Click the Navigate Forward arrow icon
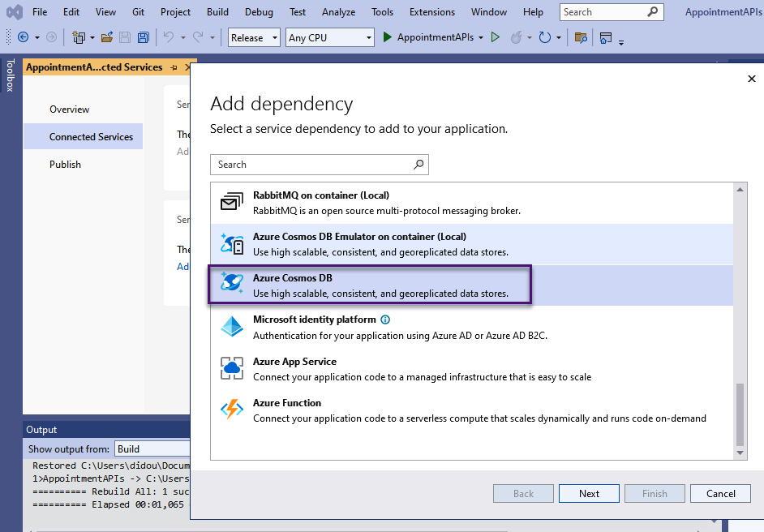 coord(51,37)
